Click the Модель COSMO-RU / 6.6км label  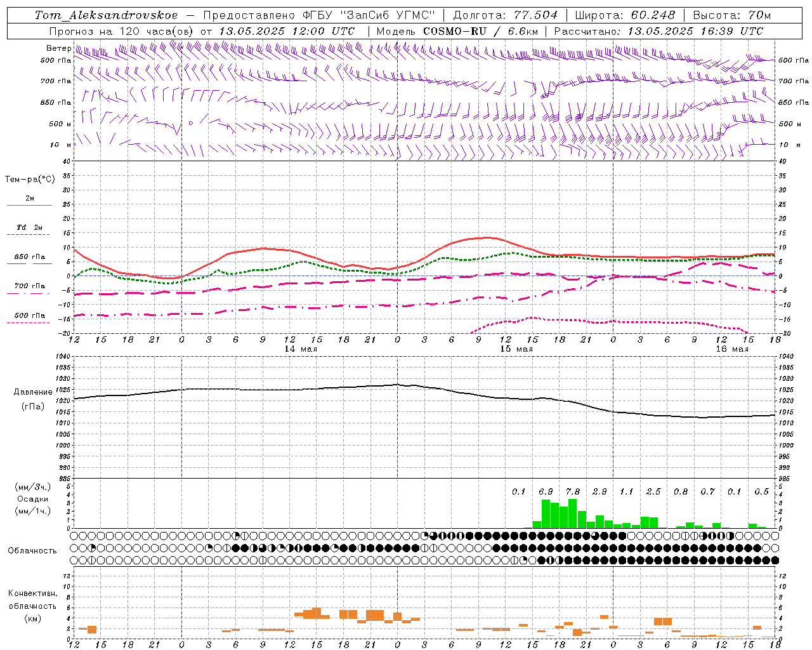[457, 31]
